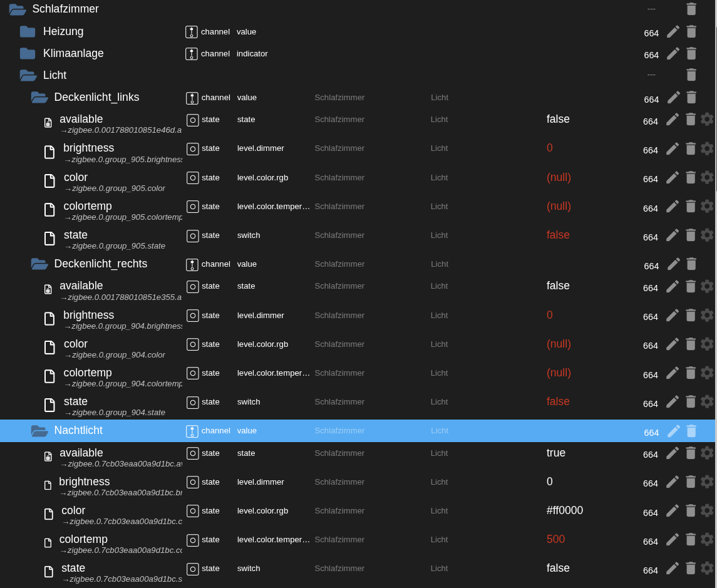Open settings gear for group_905 colortemp
Image resolution: width=717 pixels, height=588 pixels.
(707, 207)
